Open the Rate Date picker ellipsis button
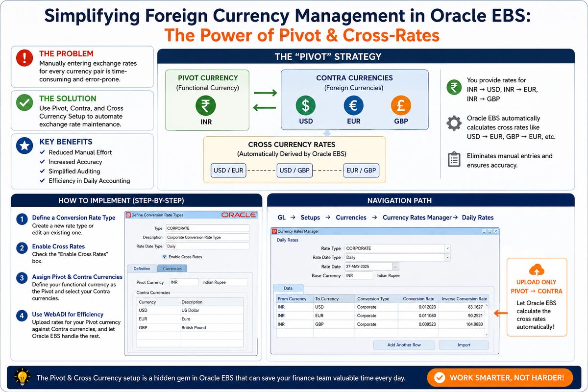The height and width of the screenshot is (392, 588). (x=396, y=266)
